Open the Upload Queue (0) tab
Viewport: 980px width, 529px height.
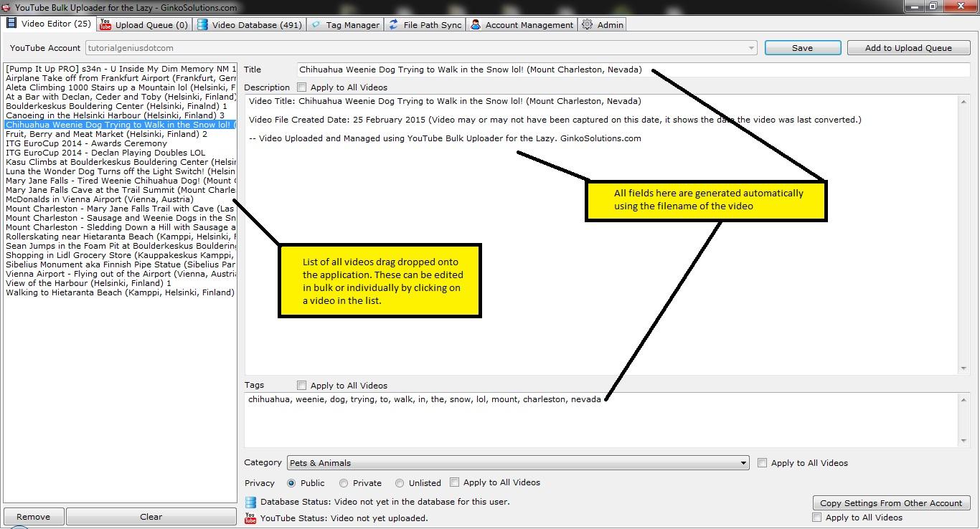point(143,24)
